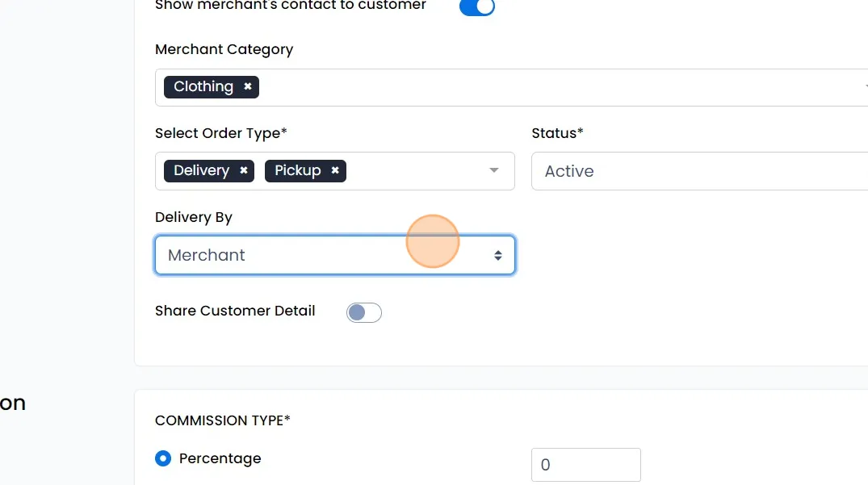Enable Share Customer Detail switch
868x485 pixels.
(x=363, y=312)
